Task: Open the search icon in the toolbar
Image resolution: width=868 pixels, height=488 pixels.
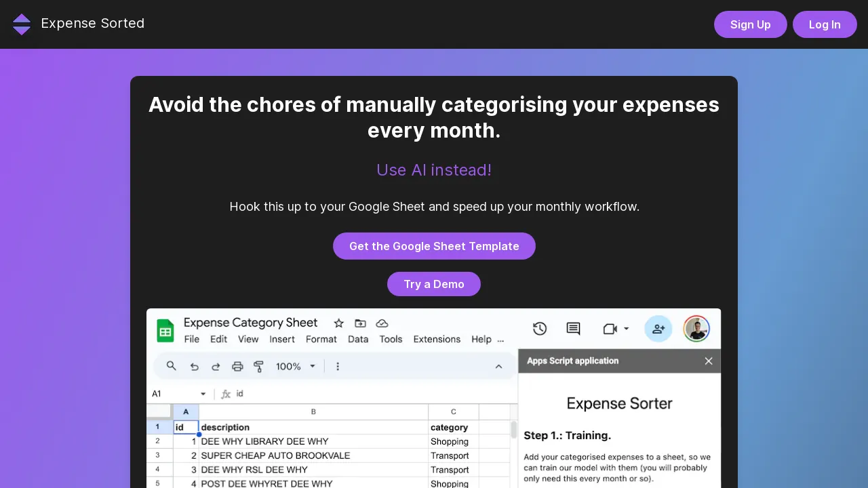Action: [x=171, y=366]
